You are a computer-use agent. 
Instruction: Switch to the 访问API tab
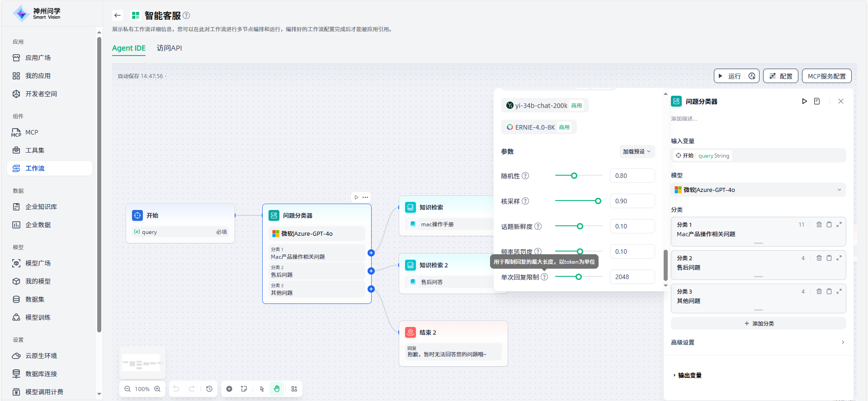point(169,48)
